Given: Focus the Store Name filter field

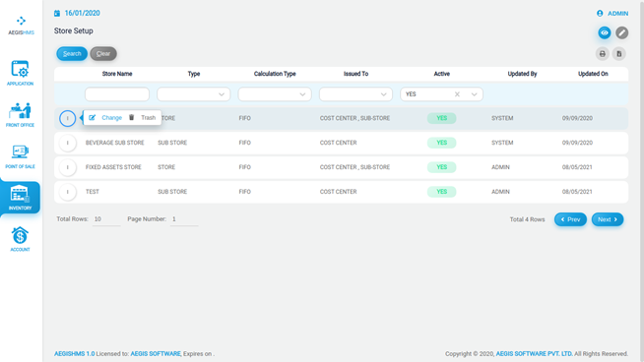Looking at the screenshot, I should tap(117, 94).
